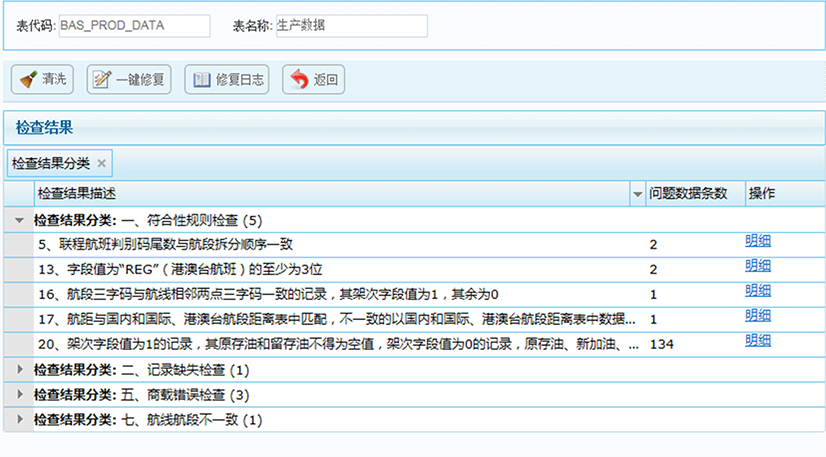826x457 pixels.
Task: Collapse group 一、符合性规则检查 (5)
Action: pos(19,220)
